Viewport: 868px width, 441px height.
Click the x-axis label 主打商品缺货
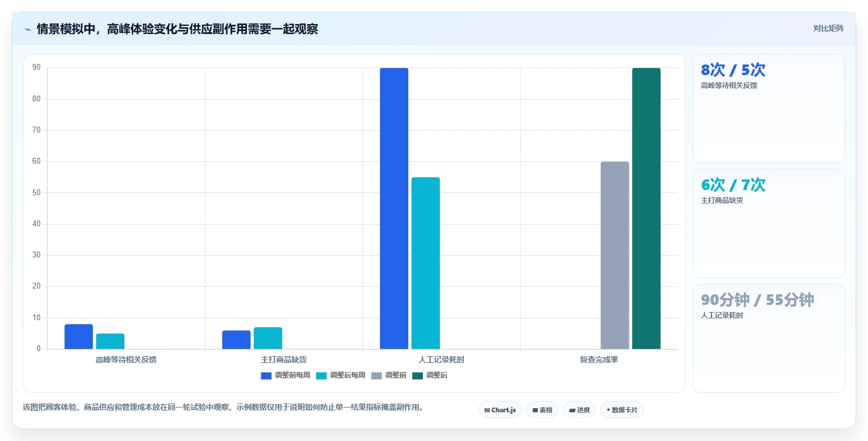point(284,359)
